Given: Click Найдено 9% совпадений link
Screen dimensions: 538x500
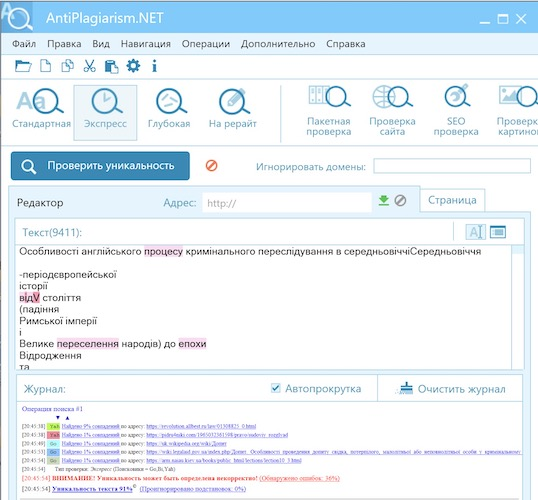Looking at the screenshot, I should point(91,426).
